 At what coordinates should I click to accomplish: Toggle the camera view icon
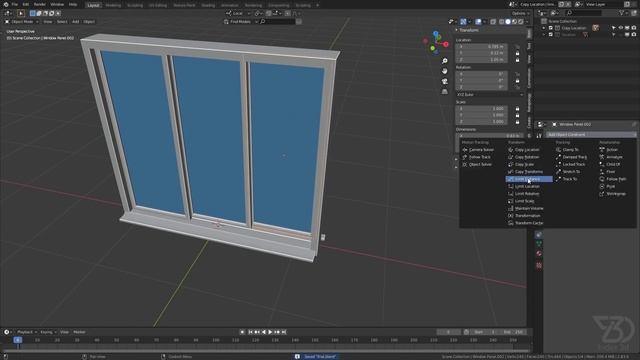[444, 81]
